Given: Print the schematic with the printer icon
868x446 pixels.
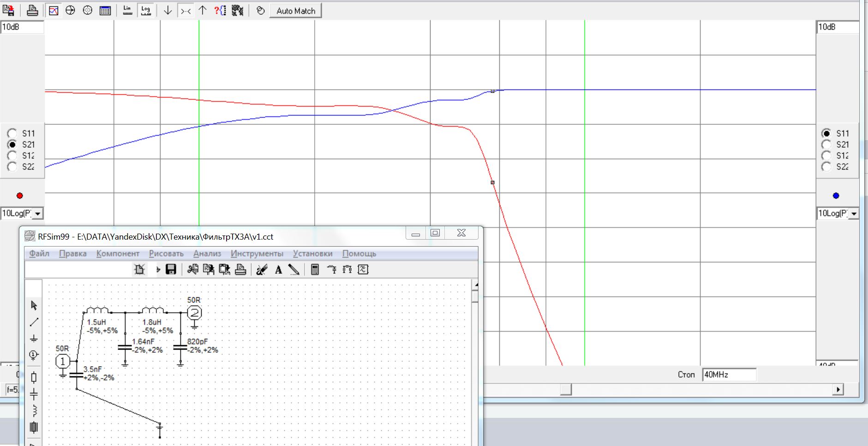Looking at the screenshot, I should [240, 270].
